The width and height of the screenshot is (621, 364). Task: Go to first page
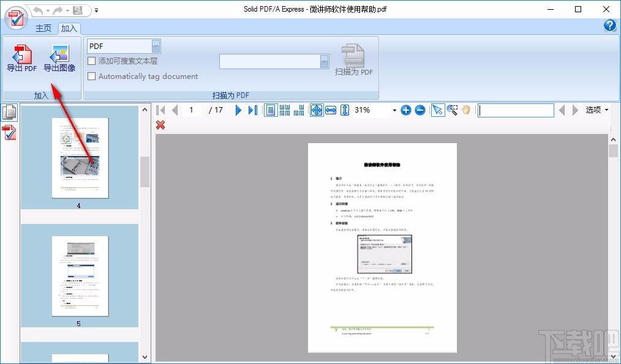pos(161,110)
